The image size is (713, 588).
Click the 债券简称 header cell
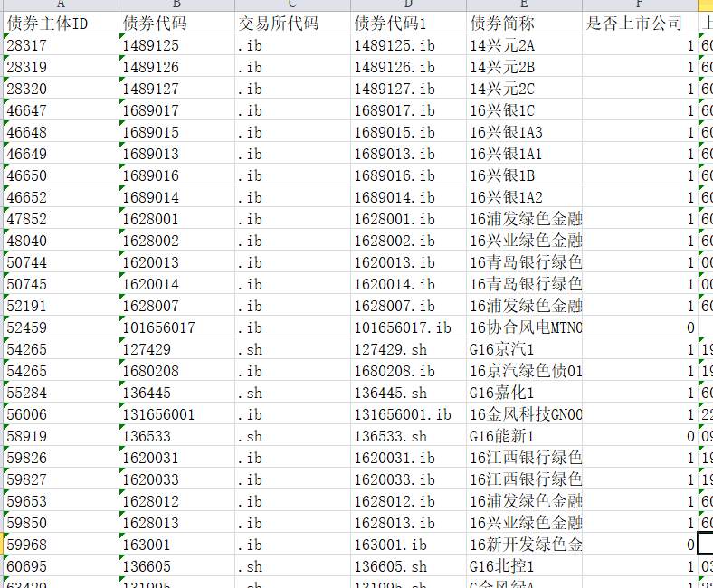pyautogui.click(x=525, y=24)
